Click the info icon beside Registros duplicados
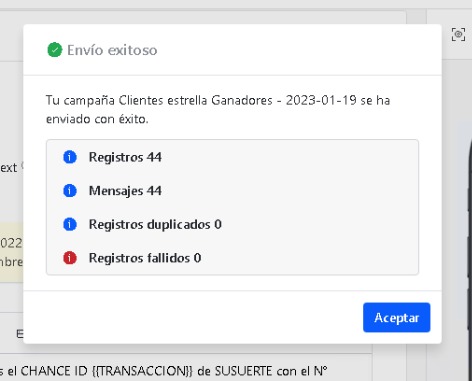 coord(70,224)
